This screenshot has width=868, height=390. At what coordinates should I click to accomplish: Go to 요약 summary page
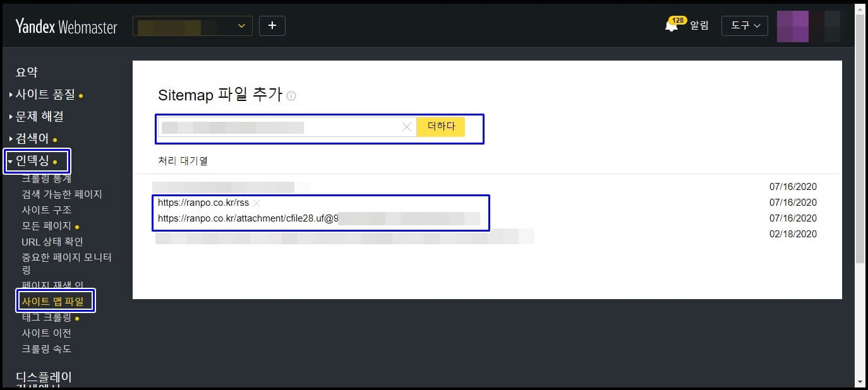tap(27, 73)
